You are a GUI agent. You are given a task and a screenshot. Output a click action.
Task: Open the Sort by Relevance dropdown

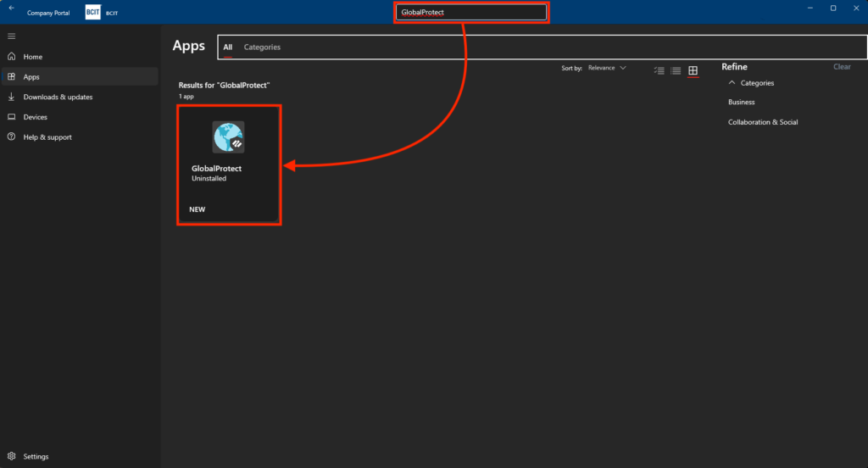pos(607,68)
